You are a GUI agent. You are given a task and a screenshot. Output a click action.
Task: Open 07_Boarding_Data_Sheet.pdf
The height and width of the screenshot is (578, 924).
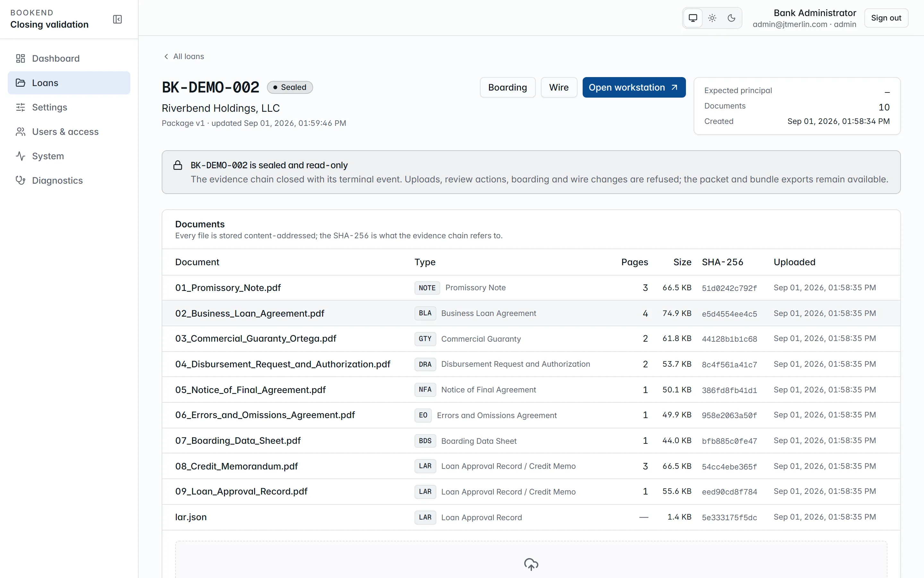[x=238, y=441]
